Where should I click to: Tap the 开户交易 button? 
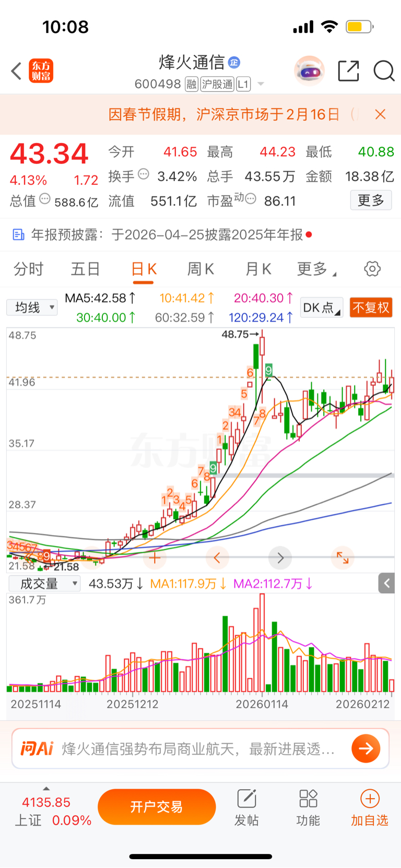[157, 807]
